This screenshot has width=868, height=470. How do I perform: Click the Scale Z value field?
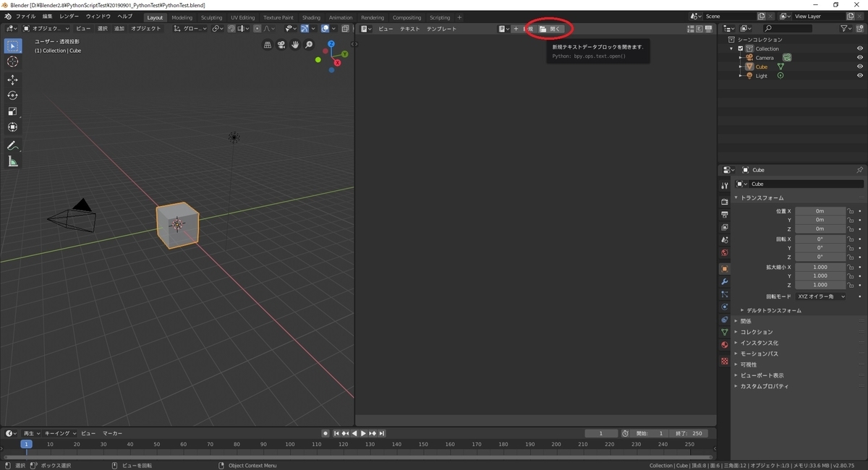coord(820,285)
